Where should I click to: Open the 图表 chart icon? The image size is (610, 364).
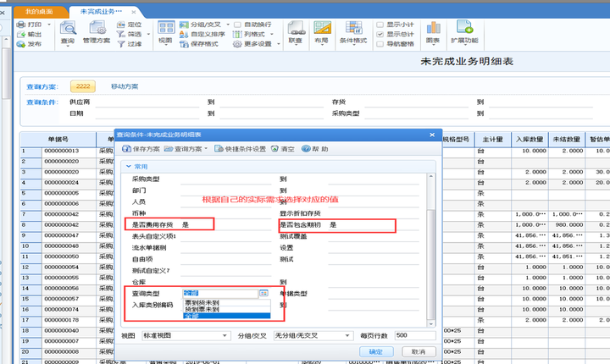tap(433, 29)
